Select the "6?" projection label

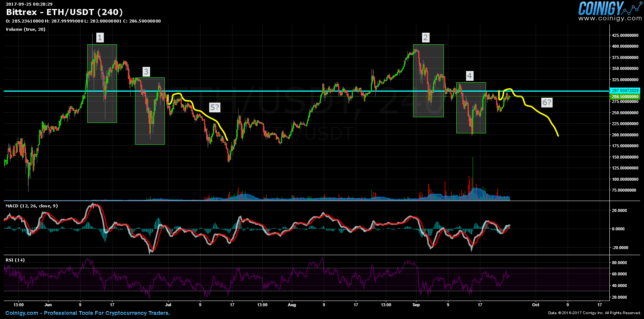point(547,103)
